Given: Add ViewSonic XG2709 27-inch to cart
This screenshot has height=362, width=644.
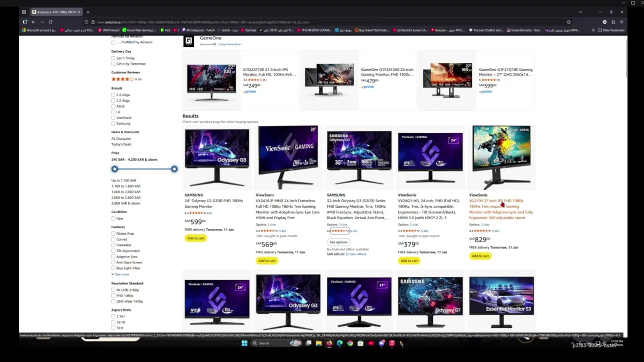Looking at the screenshot, I should coord(480,256).
